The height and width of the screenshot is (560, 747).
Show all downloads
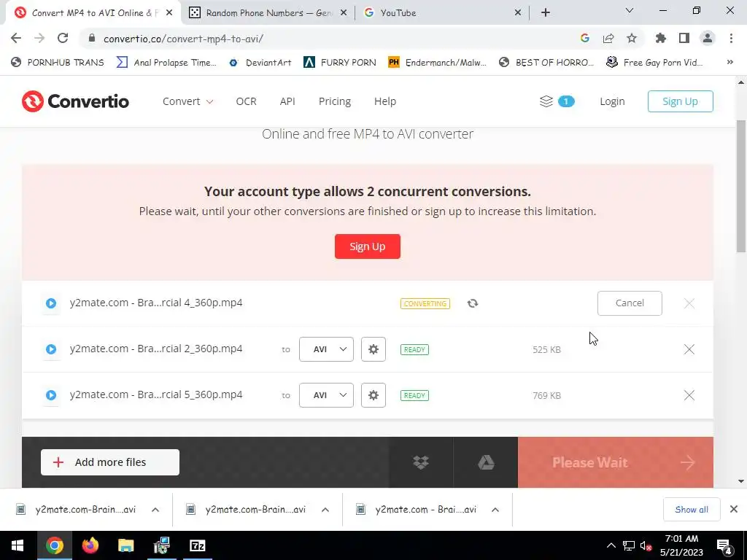point(692,510)
